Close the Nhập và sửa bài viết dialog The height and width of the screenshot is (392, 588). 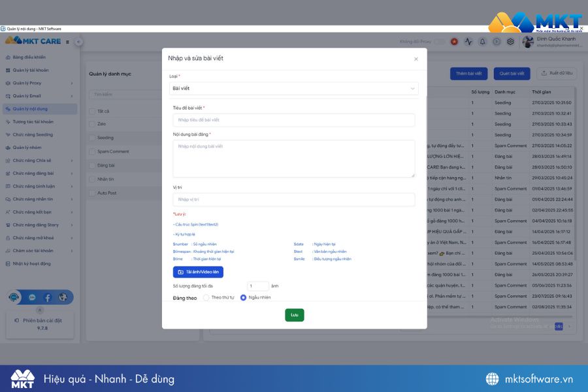coord(416,59)
